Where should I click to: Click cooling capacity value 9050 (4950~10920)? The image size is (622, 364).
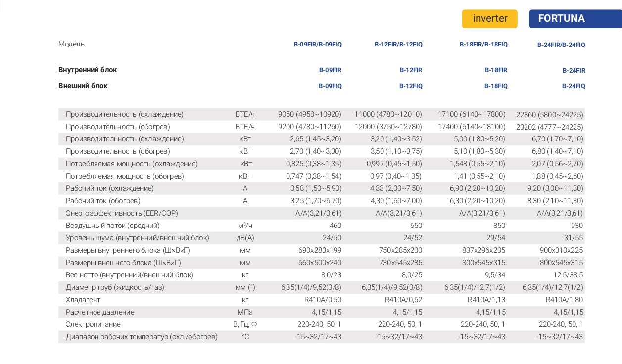coord(310,114)
